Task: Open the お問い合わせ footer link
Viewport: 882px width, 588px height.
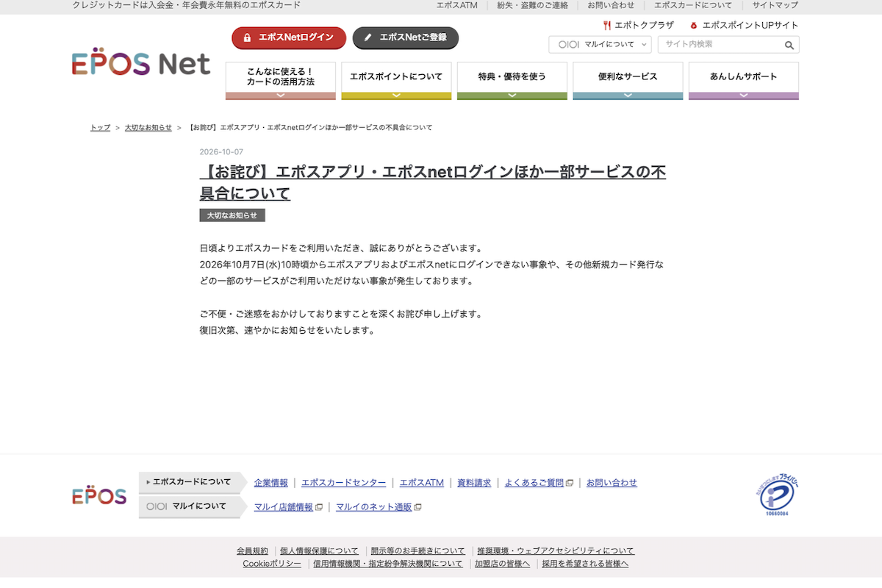Action: coord(612,484)
